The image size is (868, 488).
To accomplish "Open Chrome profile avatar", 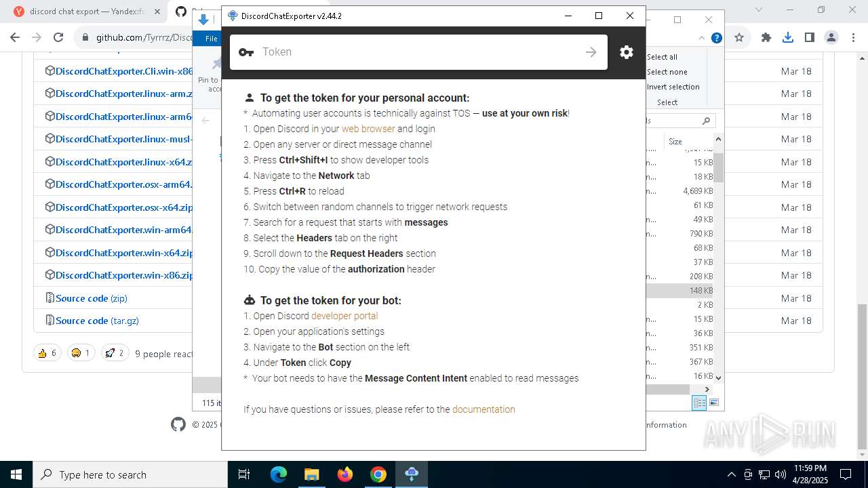I will (831, 38).
